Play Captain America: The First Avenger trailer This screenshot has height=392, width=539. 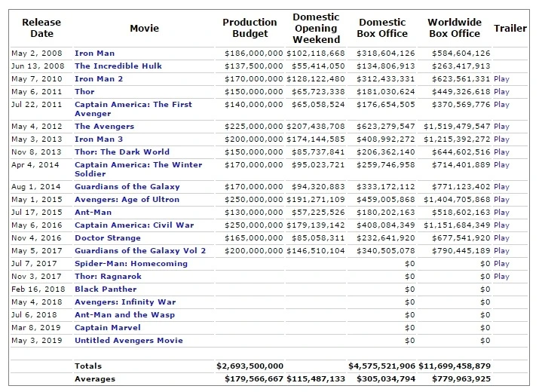pos(501,105)
